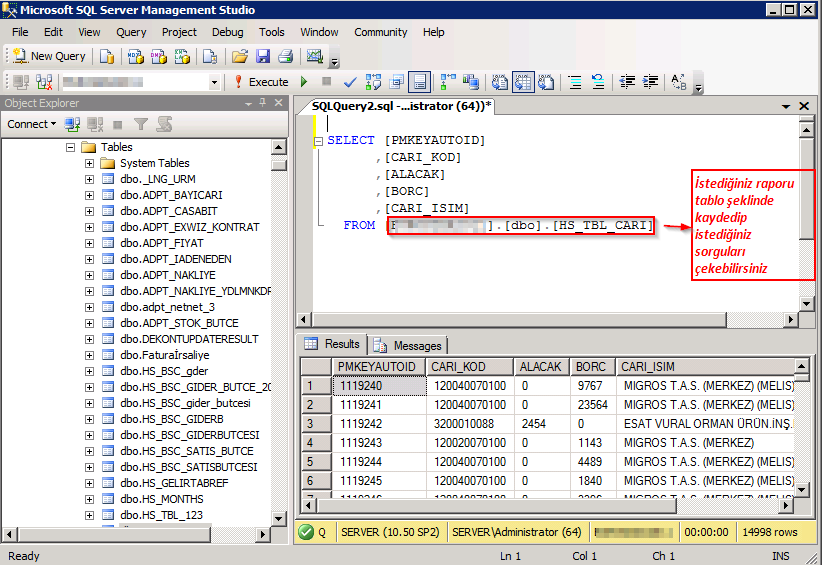Click Display Estimated Execution Plan icon
822x565 pixels.
[373, 82]
